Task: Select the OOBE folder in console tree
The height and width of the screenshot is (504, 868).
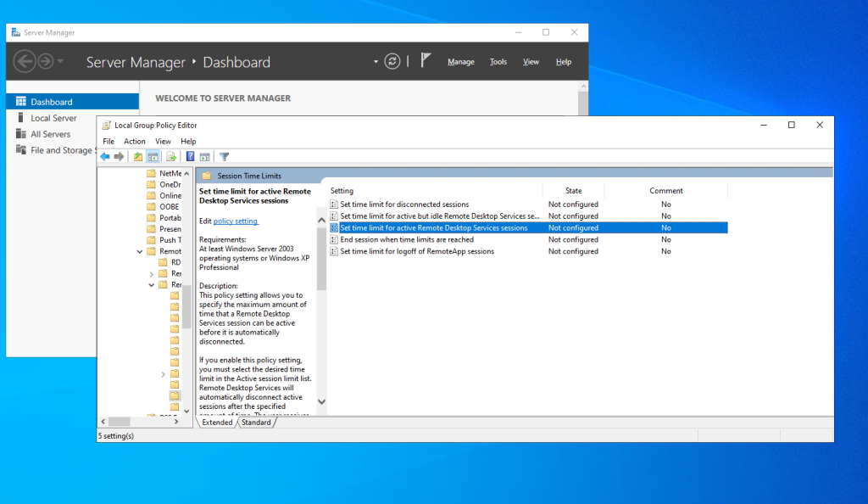Action: (164, 206)
